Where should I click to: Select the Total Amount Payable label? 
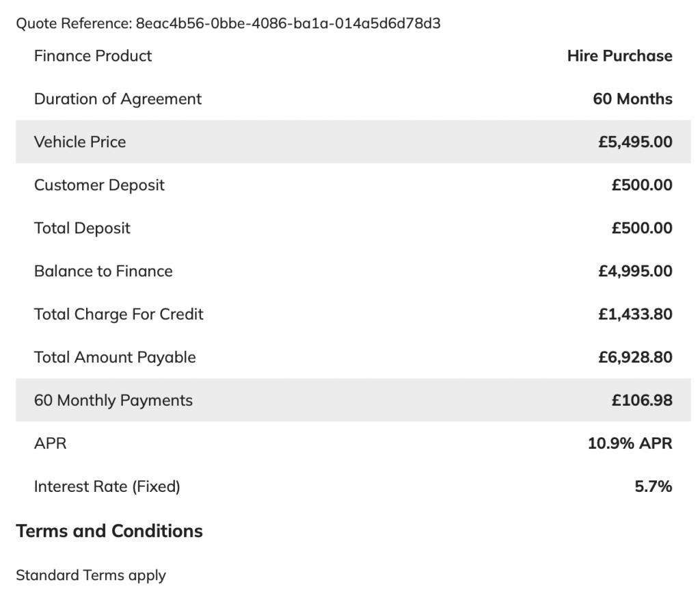[115, 358]
